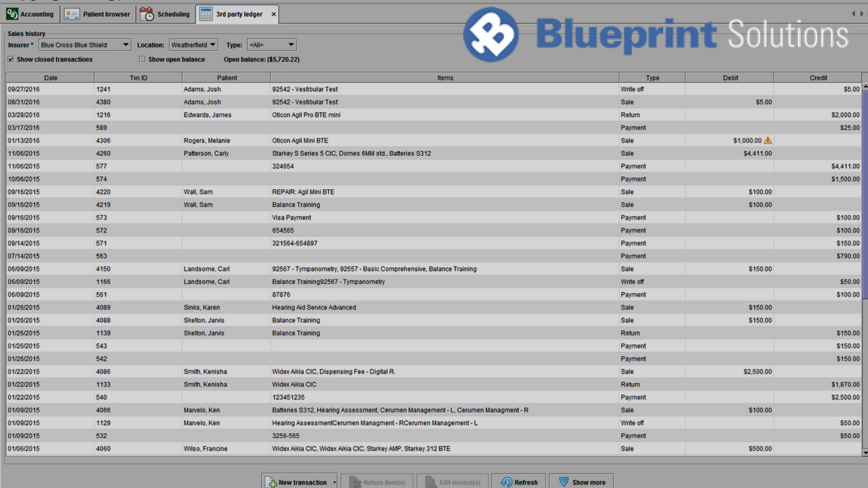868x488 pixels.
Task: Sort by the Type column header
Action: [x=652, y=78]
